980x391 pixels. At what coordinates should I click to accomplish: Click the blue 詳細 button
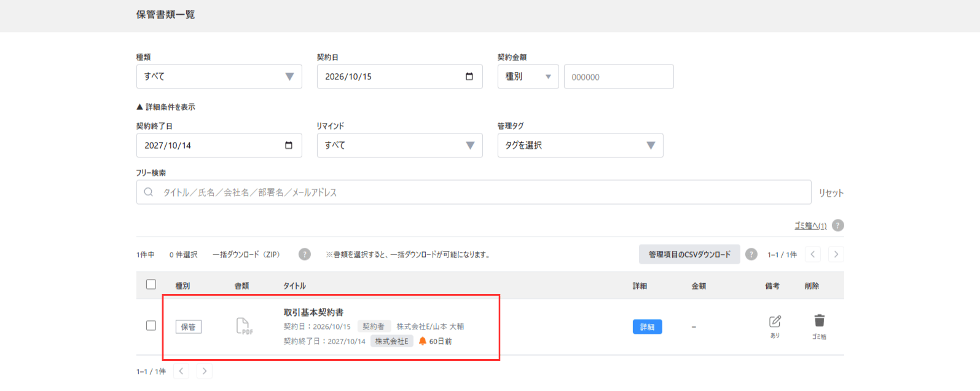click(648, 327)
